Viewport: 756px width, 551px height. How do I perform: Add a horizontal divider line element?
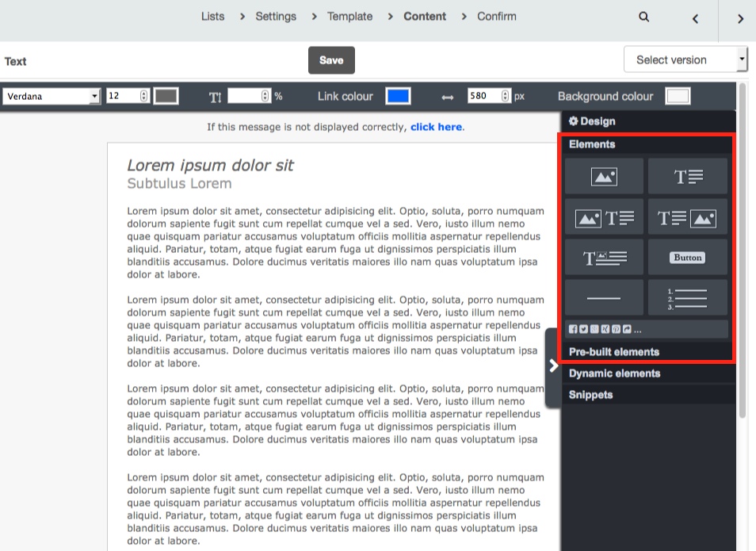[604, 298]
